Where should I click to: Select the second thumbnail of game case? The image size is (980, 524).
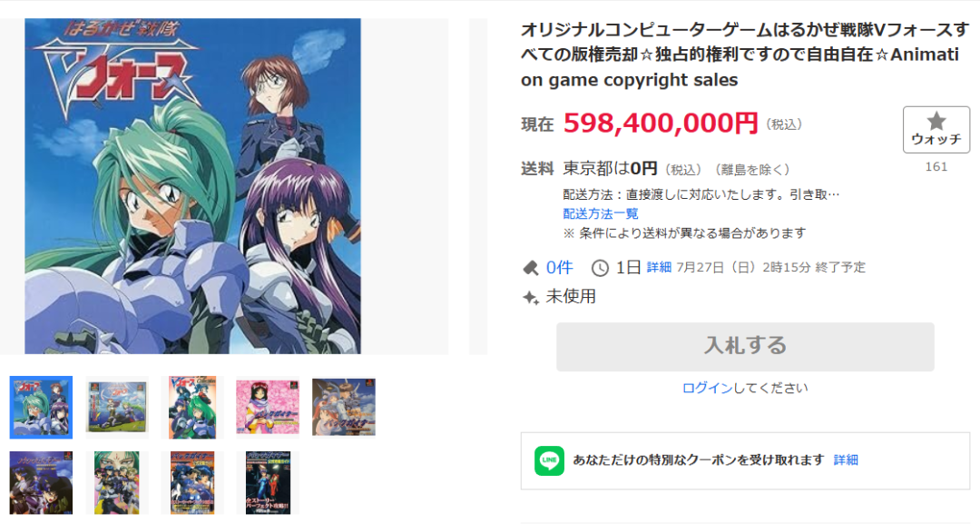point(117,407)
